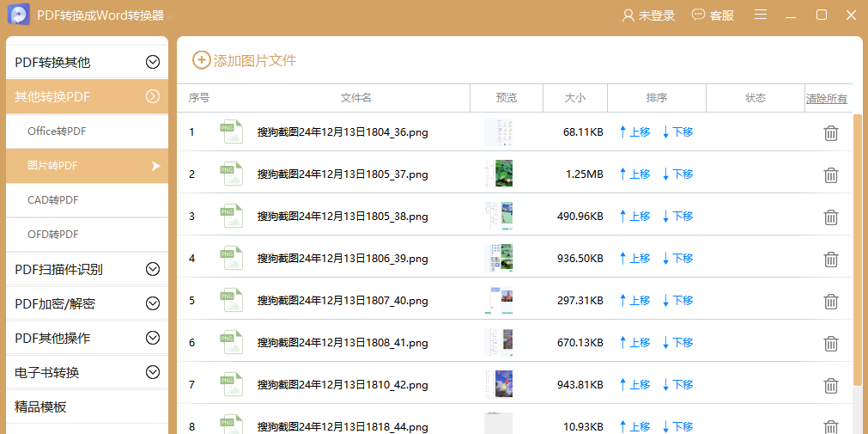Move row 2 file up

[x=635, y=174]
